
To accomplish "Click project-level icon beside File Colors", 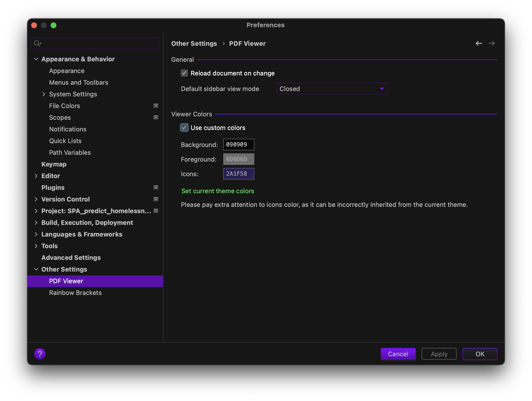I will click(156, 106).
